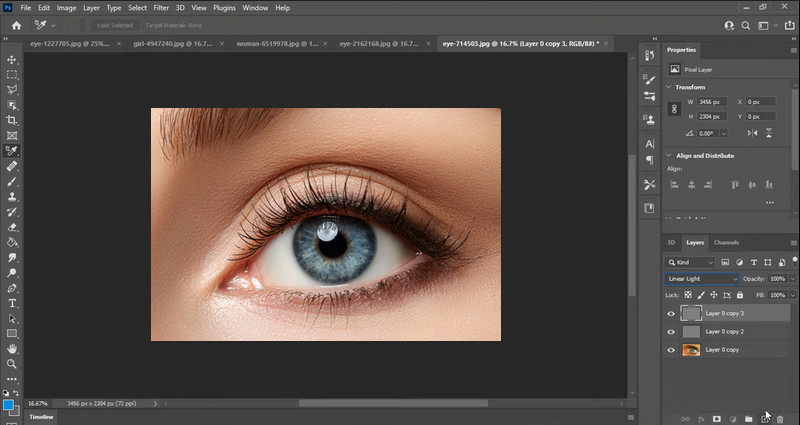The height and width of the screenshot is (425, 800).
Task: Open the Filter menu
Action: (x=161, y=8)
